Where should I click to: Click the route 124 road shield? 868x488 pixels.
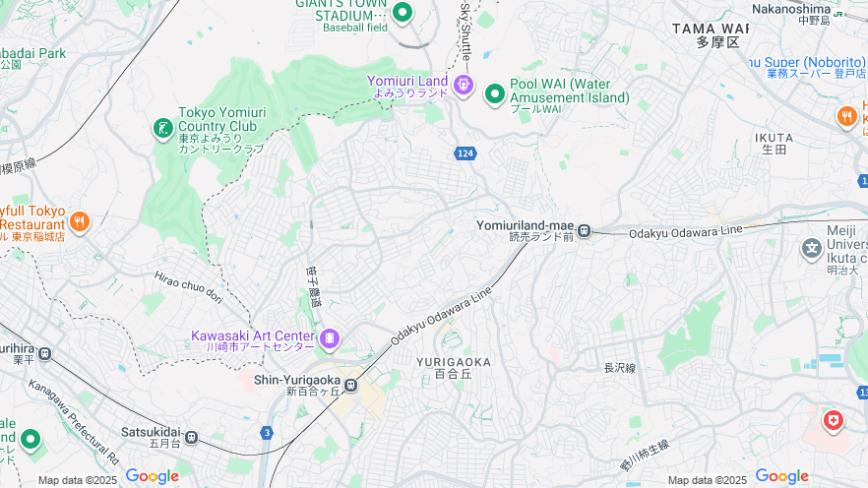(x=465, y=153)
